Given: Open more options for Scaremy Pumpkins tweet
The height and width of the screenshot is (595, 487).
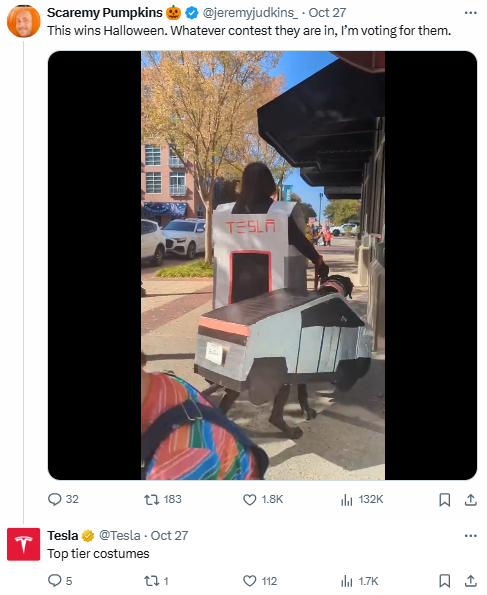Looking at the screenshot, I should [x=470, y=13].
